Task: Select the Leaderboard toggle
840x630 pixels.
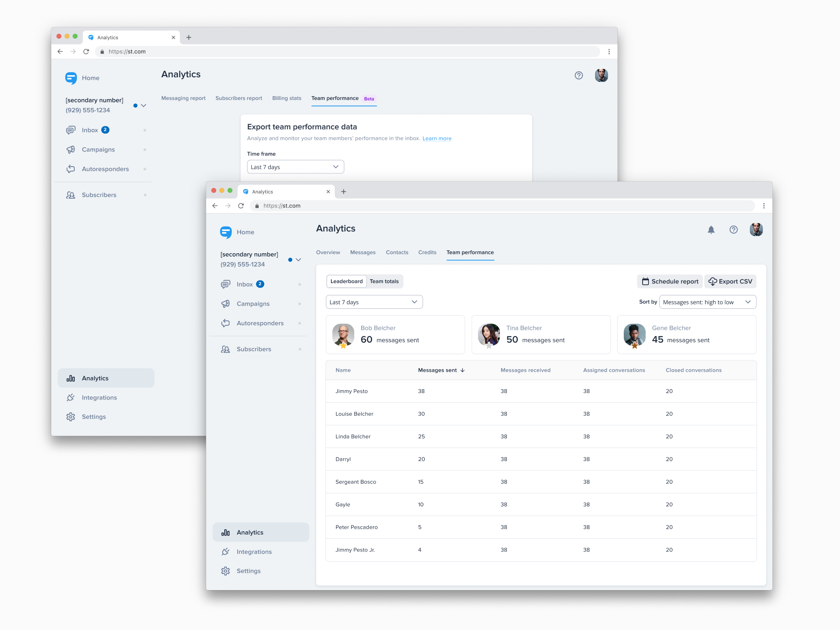Action: 346,281
